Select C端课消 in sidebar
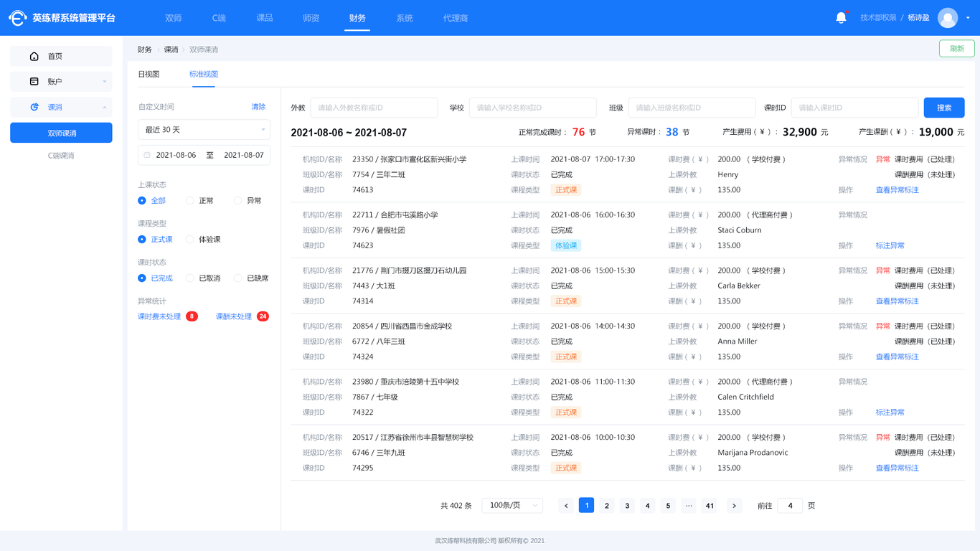Screen dimensions: 980x551 tap(61, 156)
